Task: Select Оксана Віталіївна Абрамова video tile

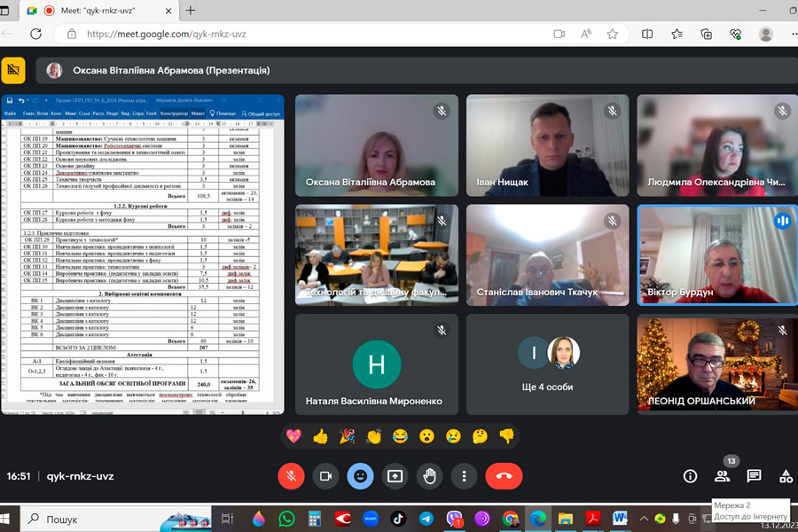Action: pyautogui.click(x=377, y=145)
